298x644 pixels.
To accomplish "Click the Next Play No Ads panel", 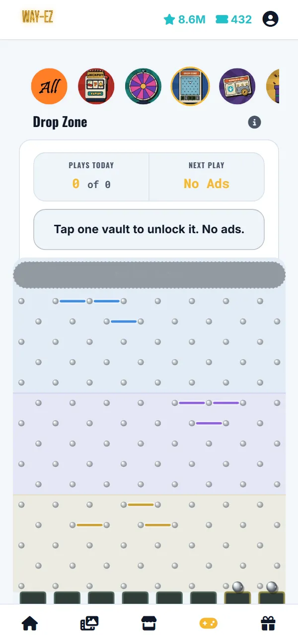I will (x=207, y=177).
